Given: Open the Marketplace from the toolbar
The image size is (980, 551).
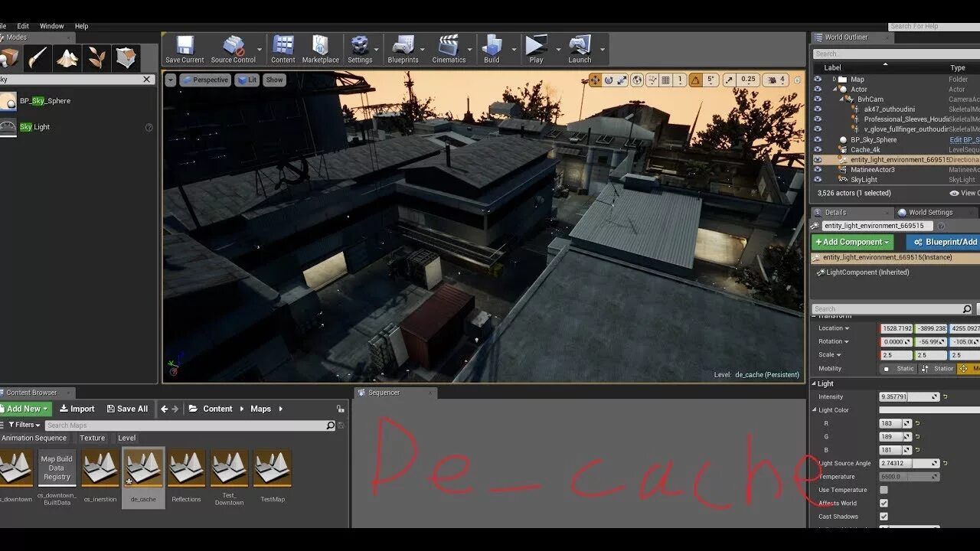Looking at the screenshot, I should tap(320, 50).
